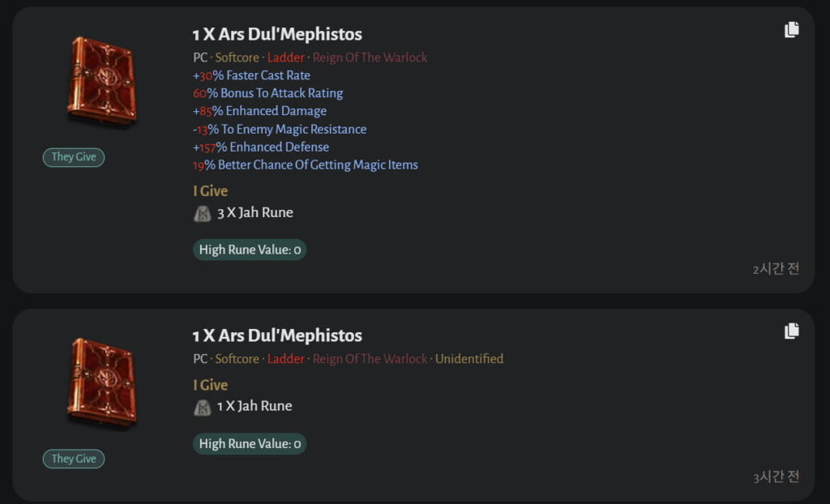Open the second 1 X Ars Dul'Mephistos title

tap(277, 335)
